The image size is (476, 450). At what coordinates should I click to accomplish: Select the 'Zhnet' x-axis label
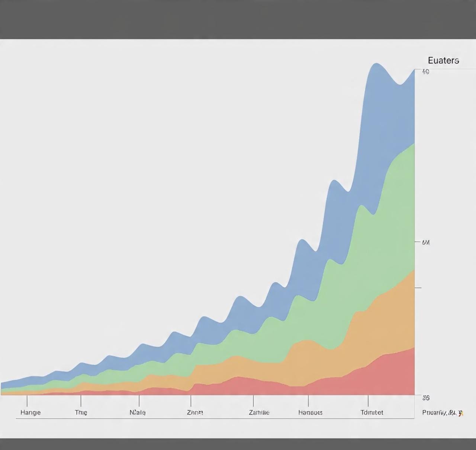tap(195, 412)
